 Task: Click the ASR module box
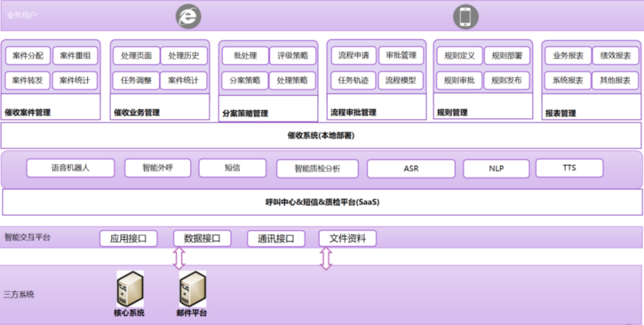(x=411, y=169)
